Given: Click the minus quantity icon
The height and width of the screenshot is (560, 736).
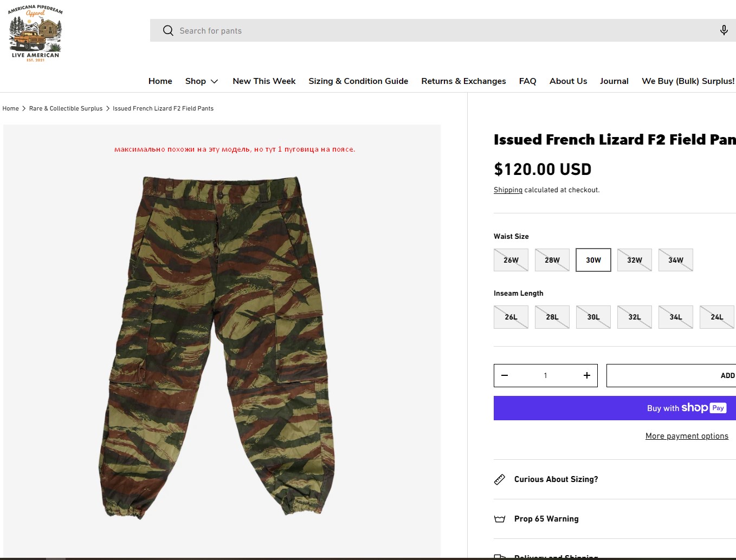Looking at the screenshot, I should (x=505, y=375).
